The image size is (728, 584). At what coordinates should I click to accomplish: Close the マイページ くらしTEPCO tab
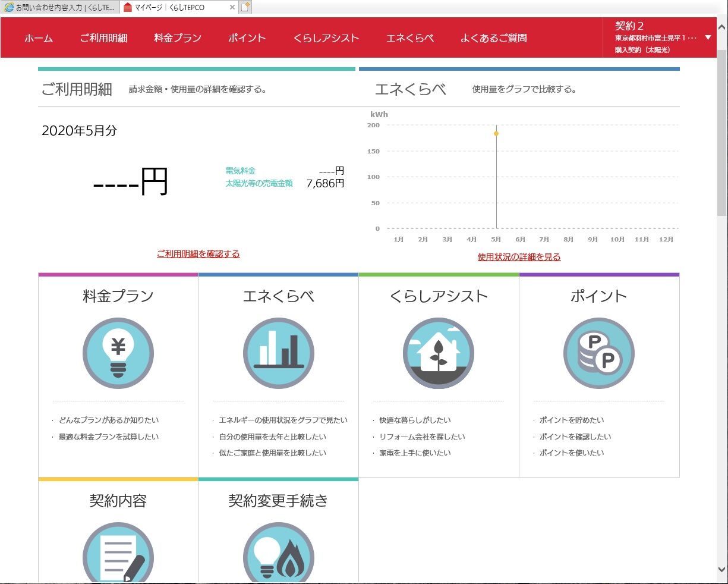(x=232, y=8)
